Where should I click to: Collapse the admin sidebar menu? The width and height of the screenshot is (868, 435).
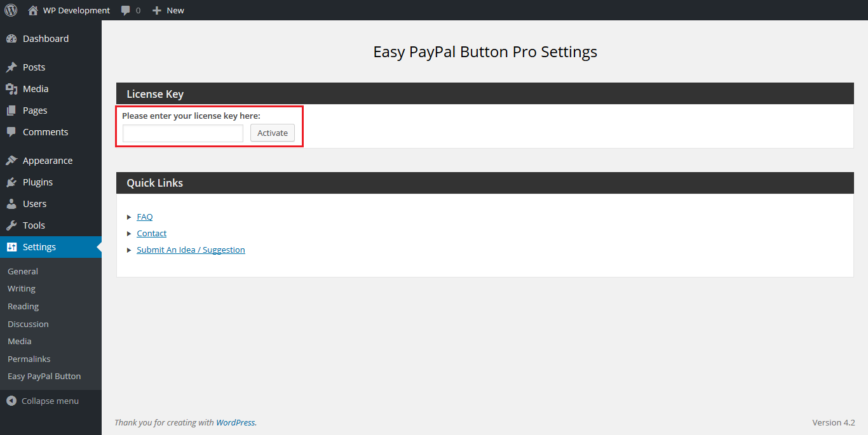tap(51, 401)
